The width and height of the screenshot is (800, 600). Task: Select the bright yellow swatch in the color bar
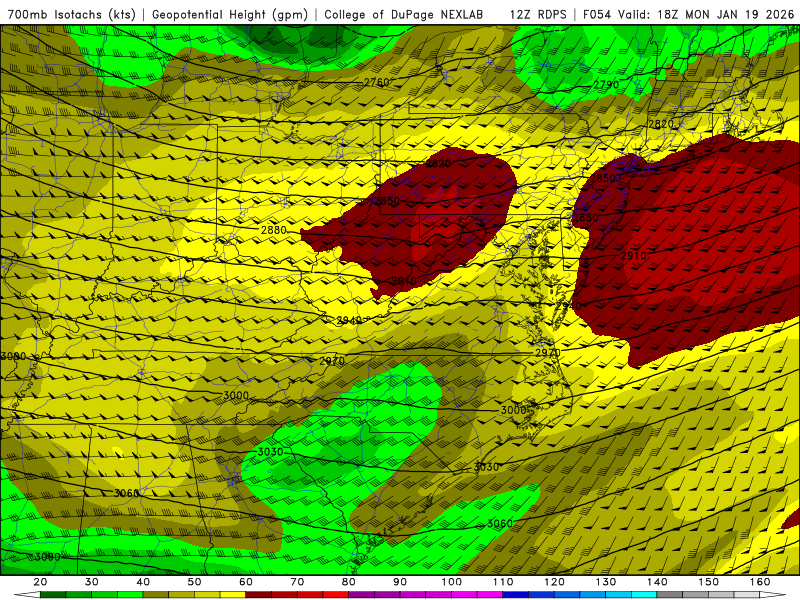233,595
